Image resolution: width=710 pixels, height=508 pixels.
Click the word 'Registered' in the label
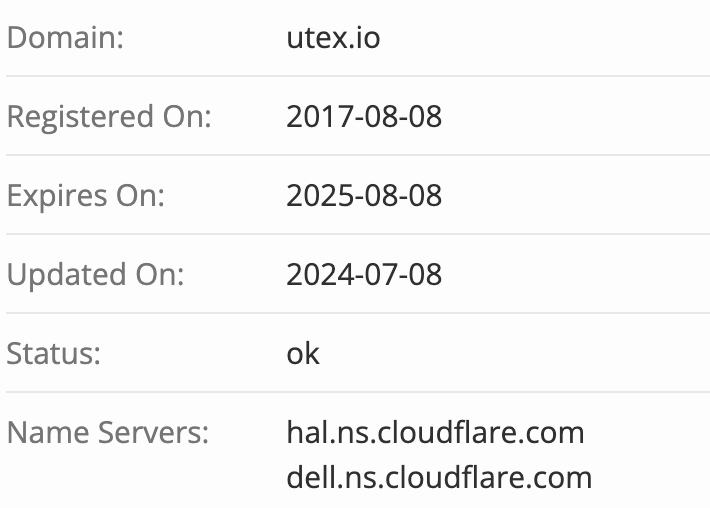click(x=77, y=117)
